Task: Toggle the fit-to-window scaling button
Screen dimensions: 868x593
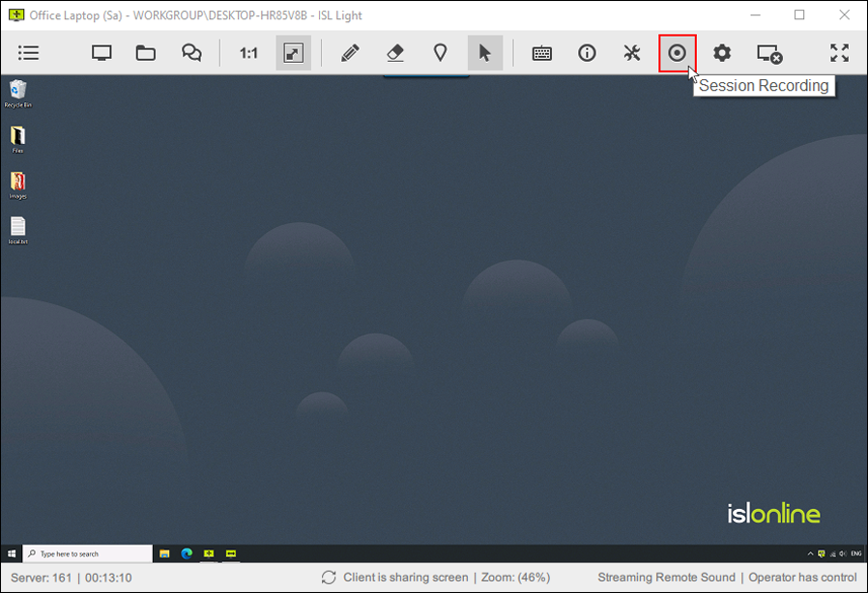Action: click(x=293, y=53)
